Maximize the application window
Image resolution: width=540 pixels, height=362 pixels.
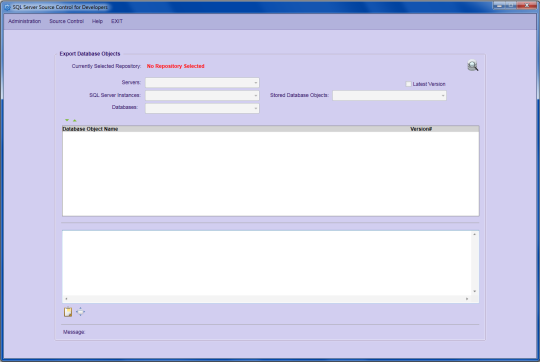point(511,5)
